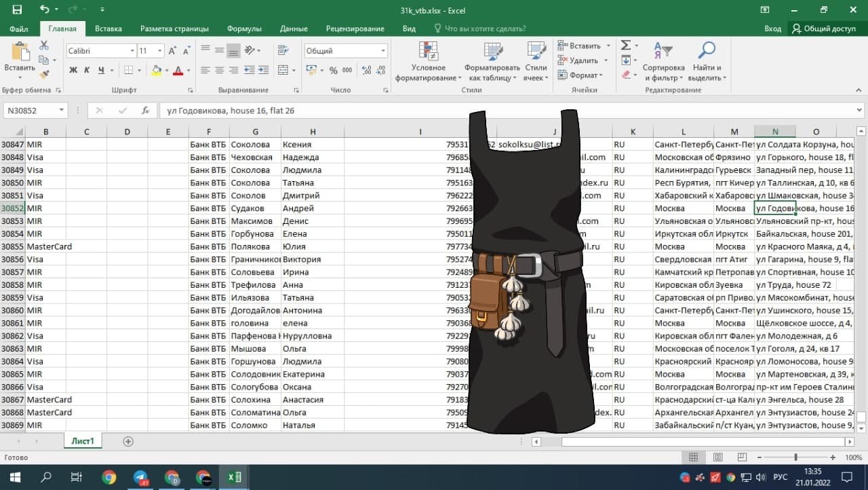The image size is (868, 490).
Task: Apply the yellow fill color bucket
Action: (x=157, y=70)
